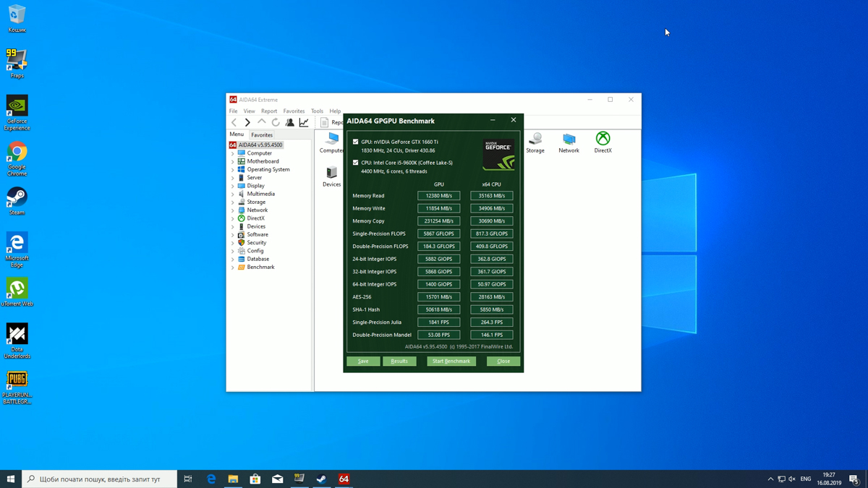Open GeForce Experience desktop shortcut
868x488 pixels.
click(17, 113)
